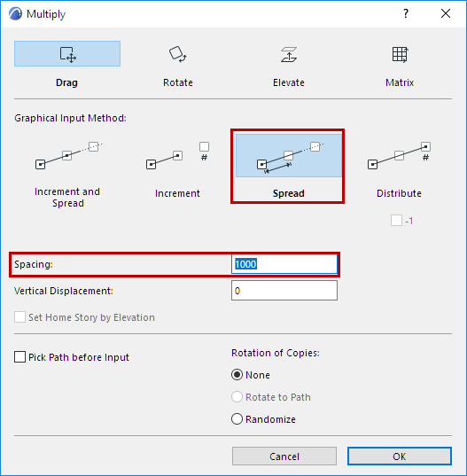Click into the Spacing value field
The height and width of the screenshot is (476, 467).
pos(284,264)
